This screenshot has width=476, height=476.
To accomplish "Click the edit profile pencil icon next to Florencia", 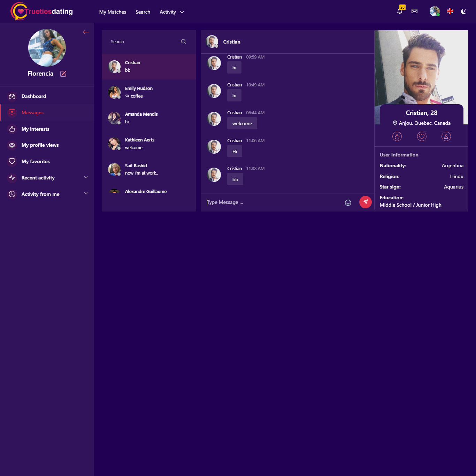I will 63,74.
